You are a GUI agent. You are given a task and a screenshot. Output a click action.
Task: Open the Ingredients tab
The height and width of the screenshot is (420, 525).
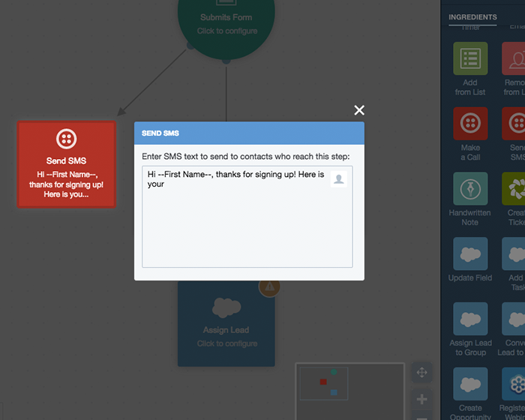(472, 17)
